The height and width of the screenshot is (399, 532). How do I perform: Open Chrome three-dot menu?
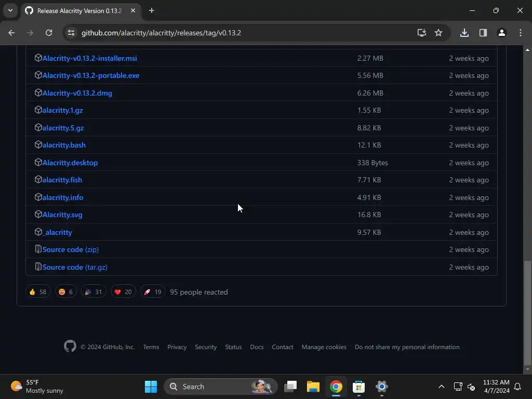[520, 33]
